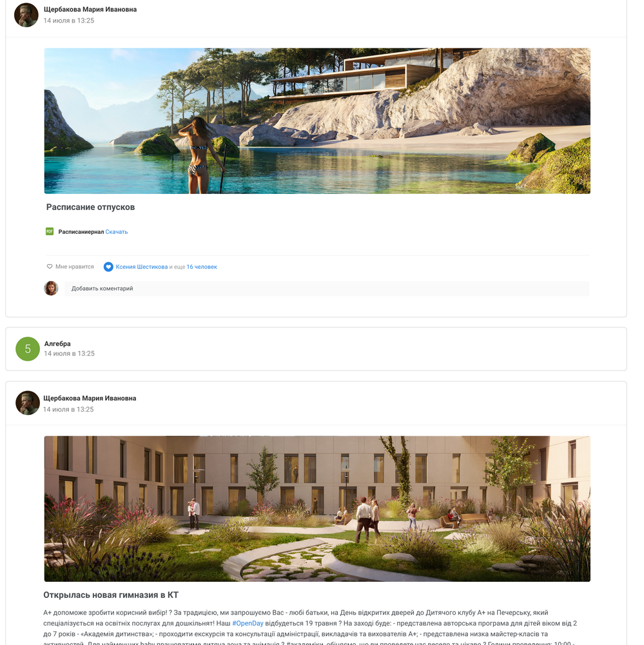Download the file via Скачать link
The image size is (644, 645).
point(117,232)
